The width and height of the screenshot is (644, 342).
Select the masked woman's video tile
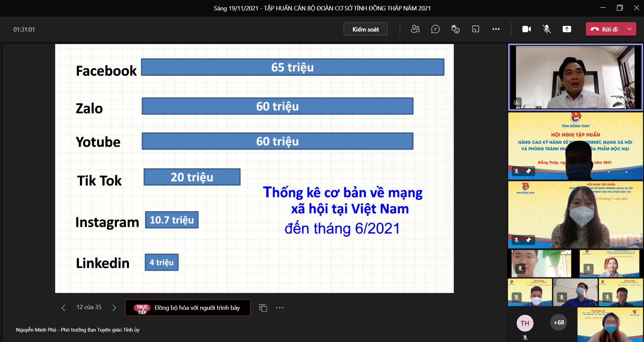575,215
